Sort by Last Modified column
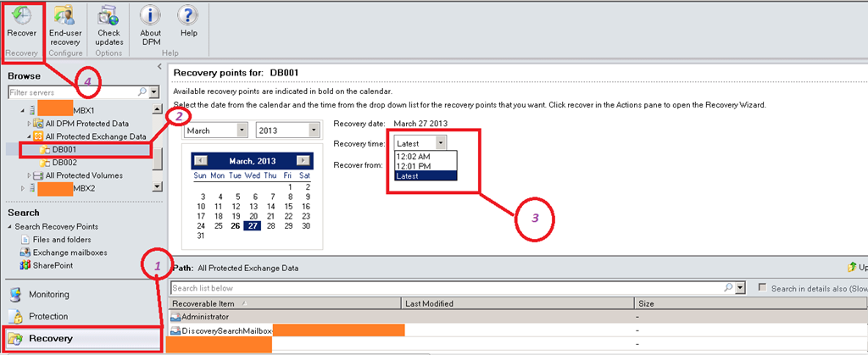The image size is (868, 355). click(x=517, y=303)
